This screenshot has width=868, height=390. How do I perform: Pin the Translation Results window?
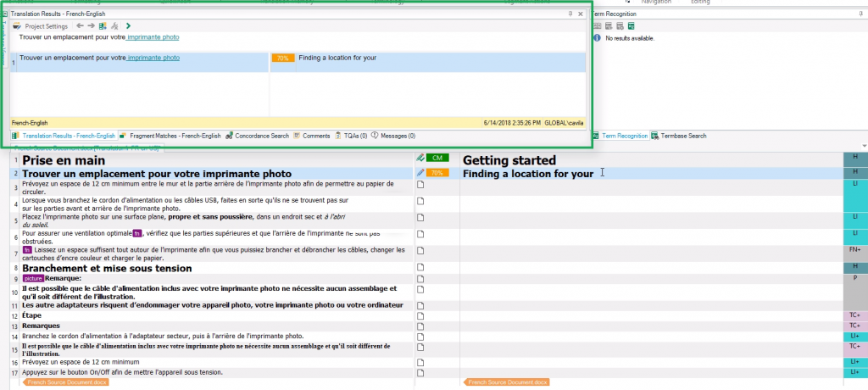(570, 14)
